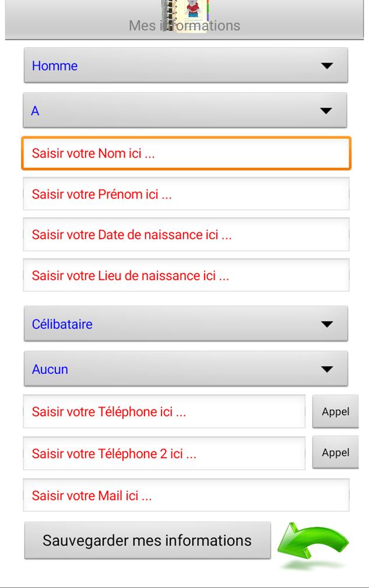
Task: Click the arrow on Aucun dropdown
Action: [x=327, y=369]
